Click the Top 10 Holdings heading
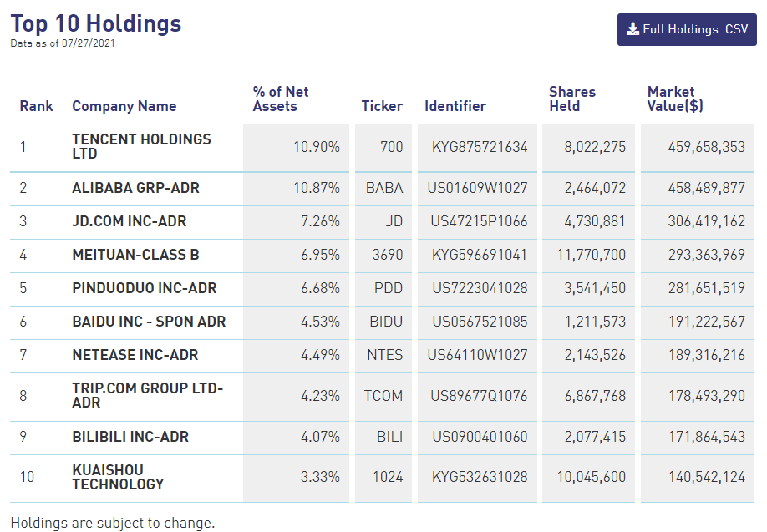This screenshot has height=532, width=767. click(x=96, y=24)
